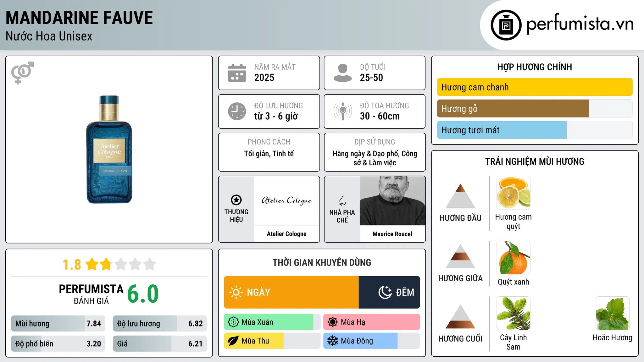
Task: Click the Thời gian khuyên dùng heading
Action: tap(322, 262)
